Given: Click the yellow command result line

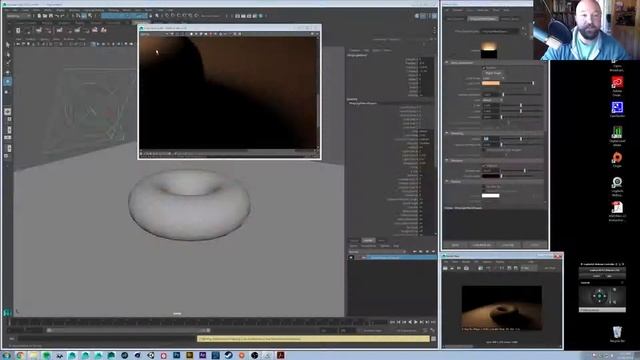Looking at the screenshot, I should pyautogui.click(x=313, y=339).
